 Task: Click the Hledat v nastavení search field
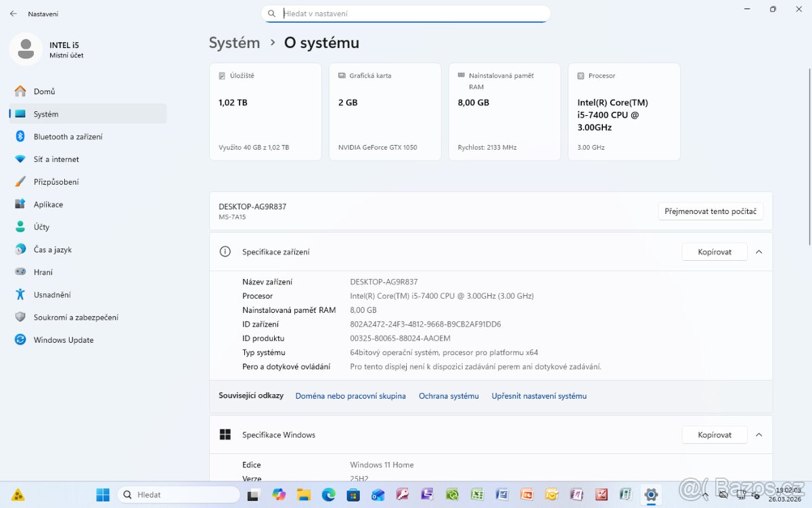click(413, 14)
